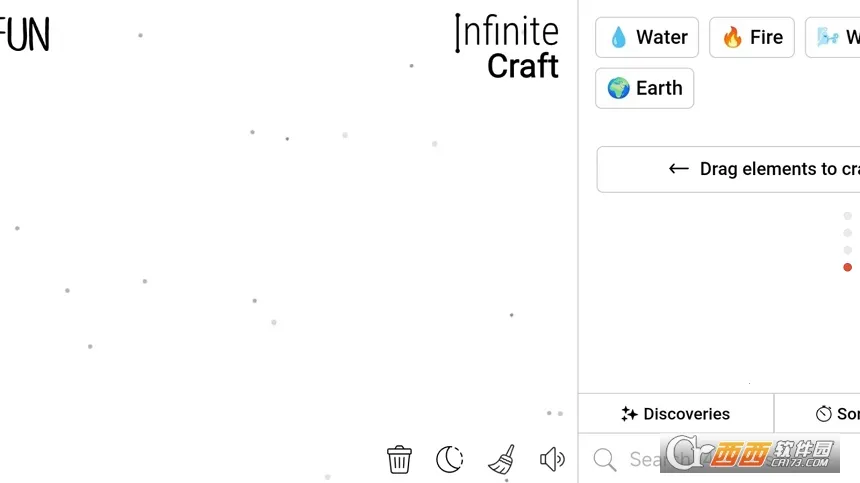Pick the Earth element

(645, 88)
